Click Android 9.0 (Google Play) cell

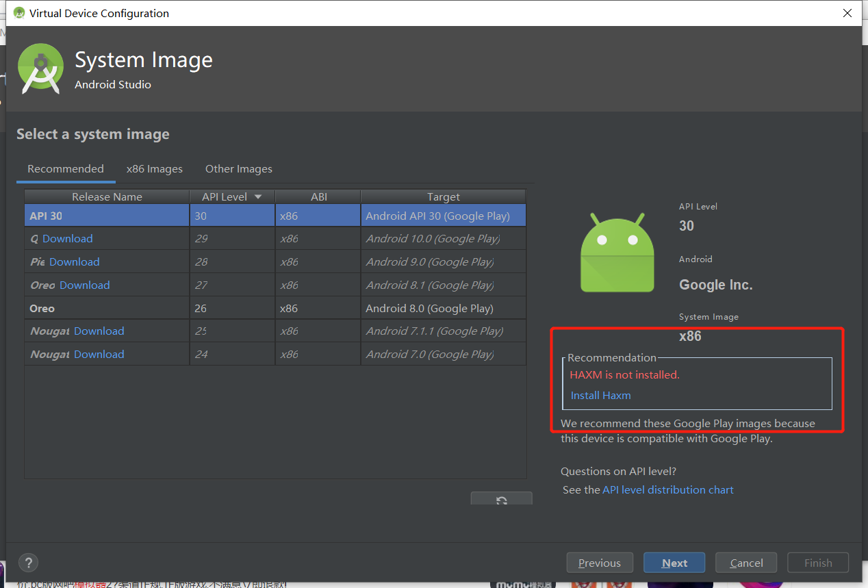[444, 261]
